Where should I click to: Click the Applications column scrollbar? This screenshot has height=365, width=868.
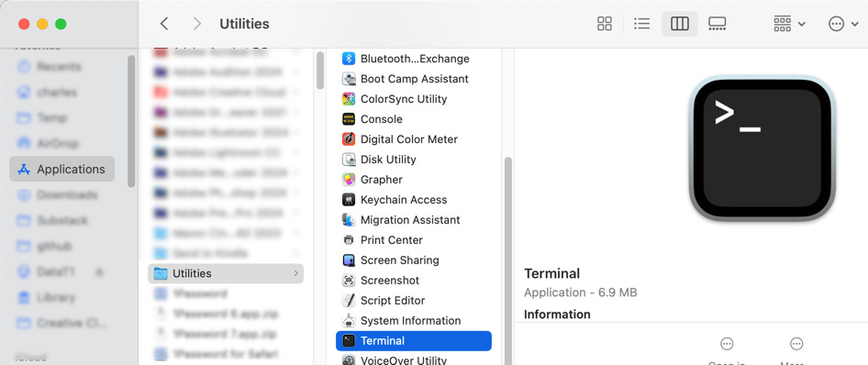tap(320, 70)
